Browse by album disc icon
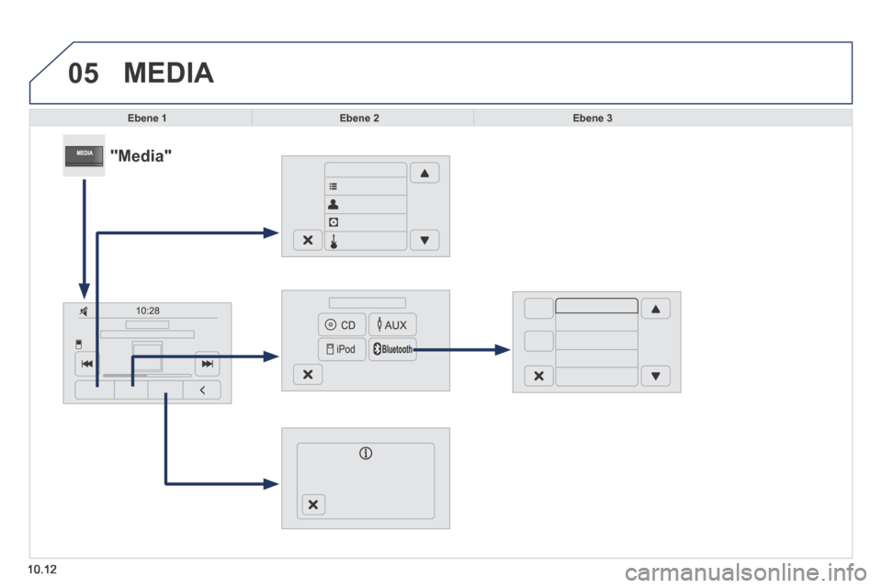Image resolution: width=882 pixels, height=588 pixels. [366, 222]
